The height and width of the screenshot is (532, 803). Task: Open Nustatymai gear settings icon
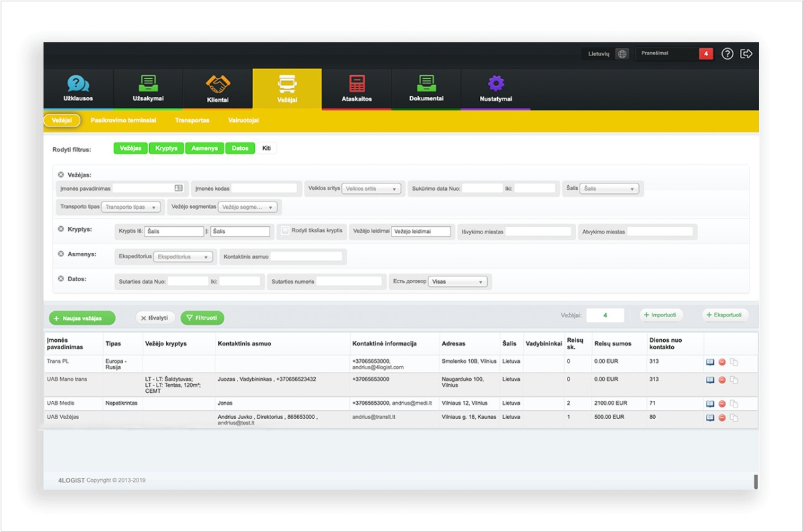(x=495, y=84)
